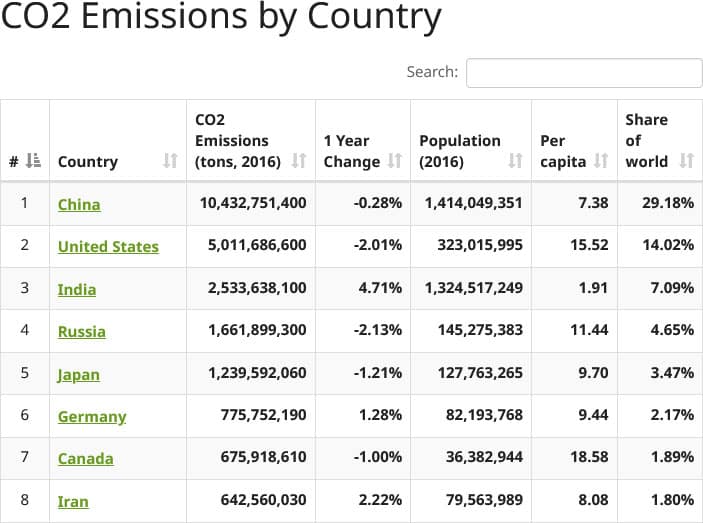Click the Country column header text

pyautogui.click(x=88, y=161)
